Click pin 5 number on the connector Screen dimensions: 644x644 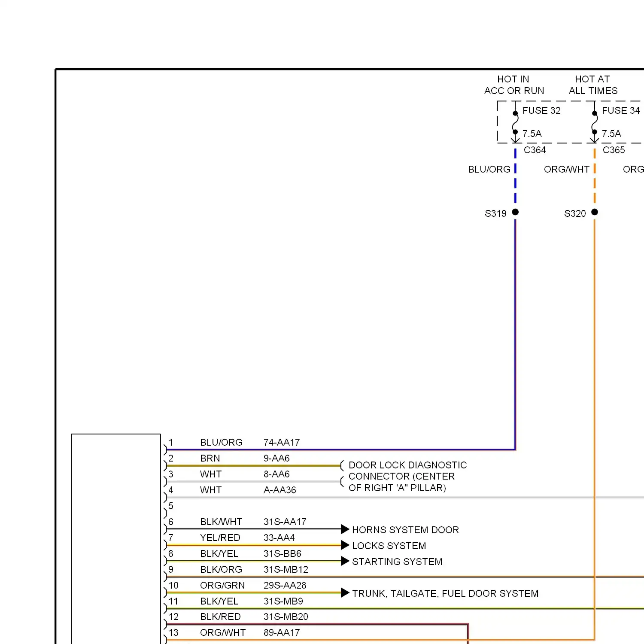point(171,506)
